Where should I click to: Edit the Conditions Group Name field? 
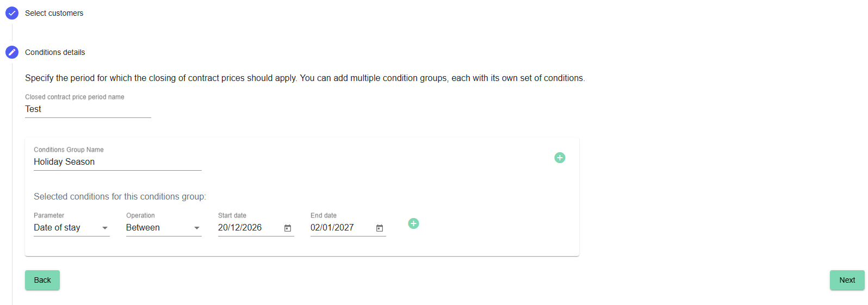pos(117,162)
